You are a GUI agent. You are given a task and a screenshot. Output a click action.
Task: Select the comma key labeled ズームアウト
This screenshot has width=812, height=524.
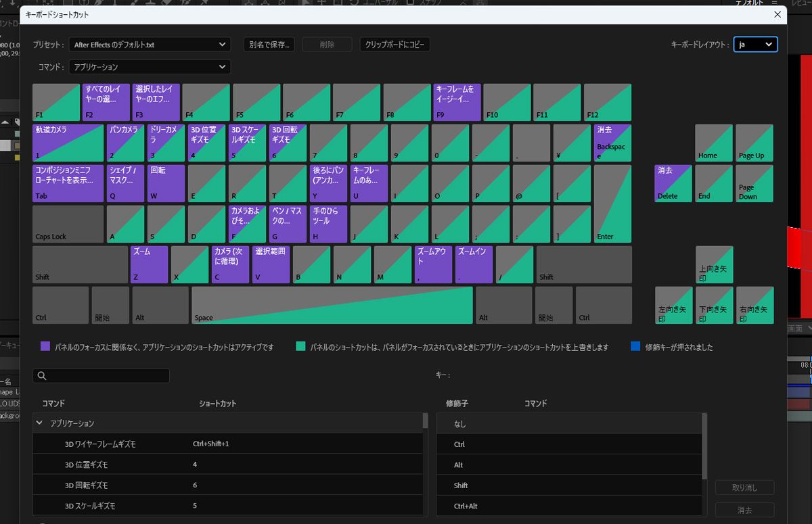pyautogui.click(x=434, y=264)
